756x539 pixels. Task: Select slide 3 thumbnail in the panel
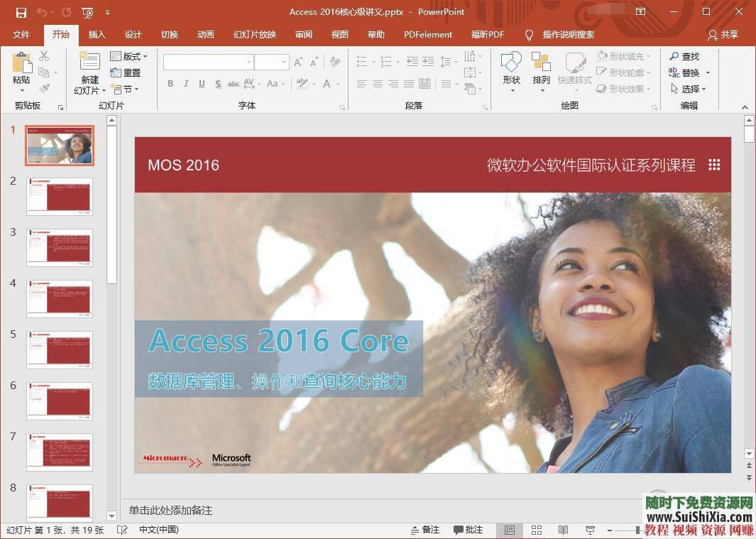coord(60,247)
